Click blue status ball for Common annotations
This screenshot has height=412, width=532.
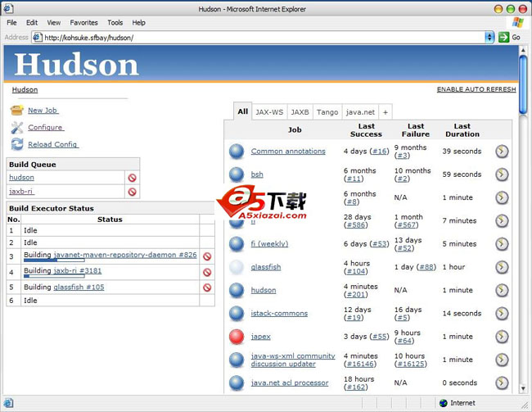(237, 152)
